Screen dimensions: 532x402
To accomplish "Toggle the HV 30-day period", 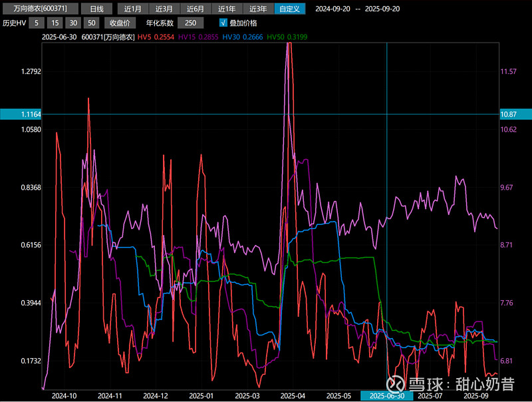I will pos(73,23).
